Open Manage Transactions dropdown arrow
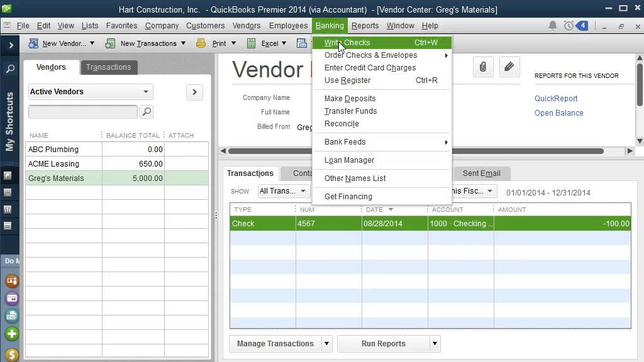 [x=326, y=344]
